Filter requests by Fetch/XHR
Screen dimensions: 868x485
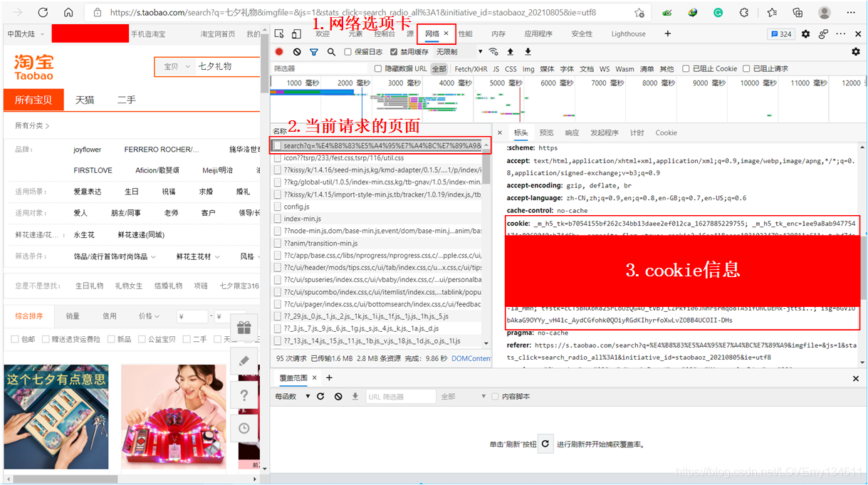471,69
